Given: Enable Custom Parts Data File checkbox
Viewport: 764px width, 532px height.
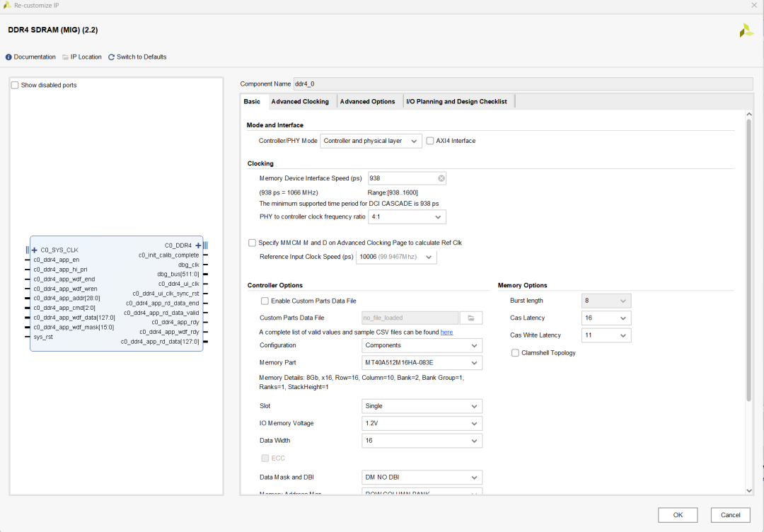Looking at the screenshot, I should click(265, 301).
